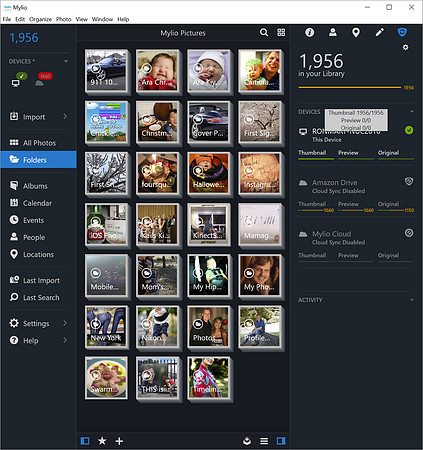Open the Organize menu

[x=40, y=19]
